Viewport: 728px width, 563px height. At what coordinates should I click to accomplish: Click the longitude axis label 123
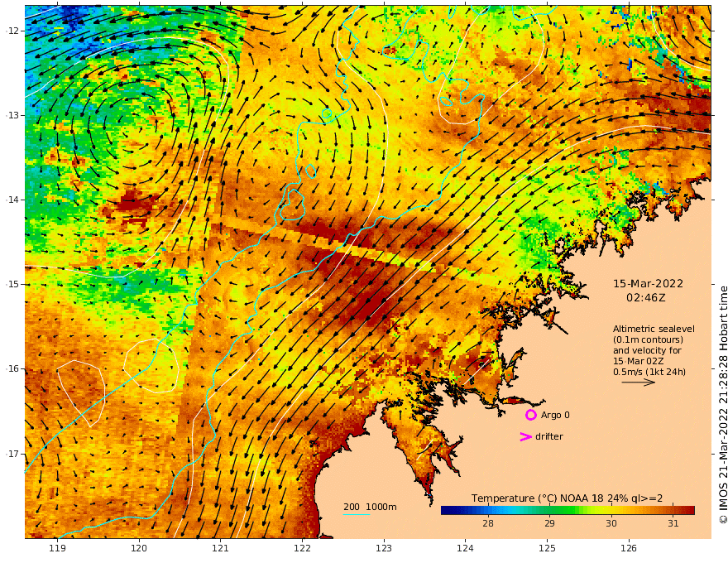384,549
